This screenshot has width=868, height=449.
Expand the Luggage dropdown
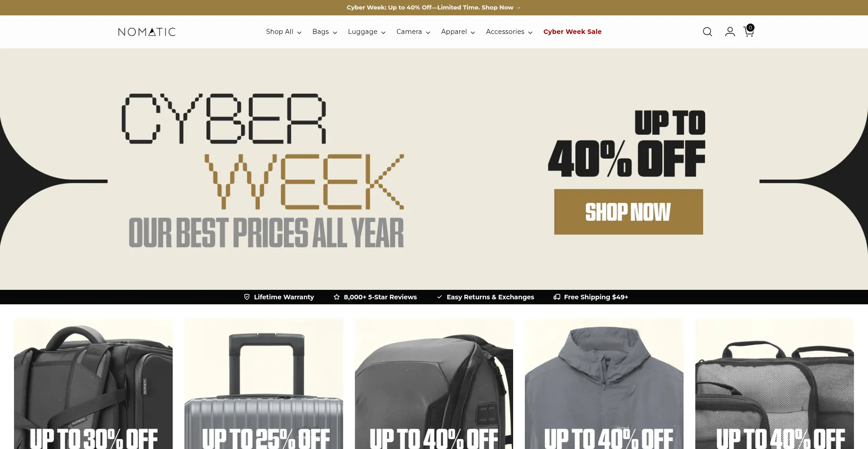pyautogui.click(x=367, y=32)
